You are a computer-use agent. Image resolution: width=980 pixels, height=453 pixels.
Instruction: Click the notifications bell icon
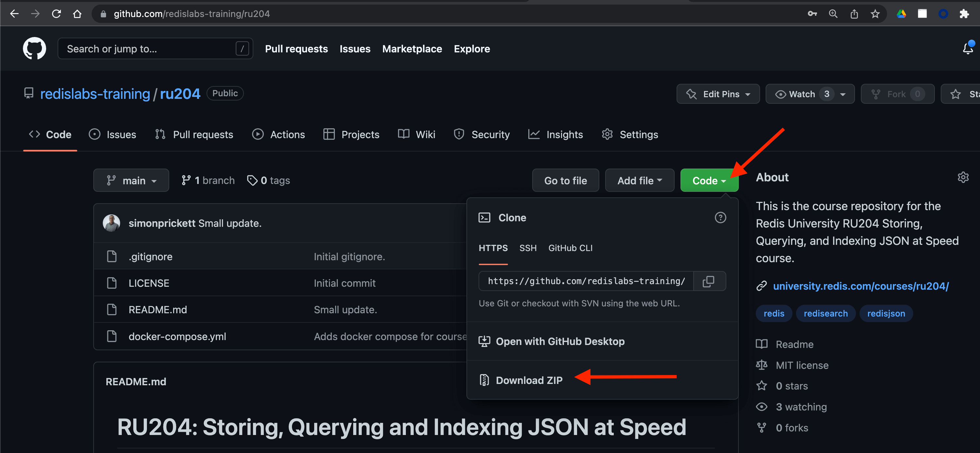(x=968, y=48)
